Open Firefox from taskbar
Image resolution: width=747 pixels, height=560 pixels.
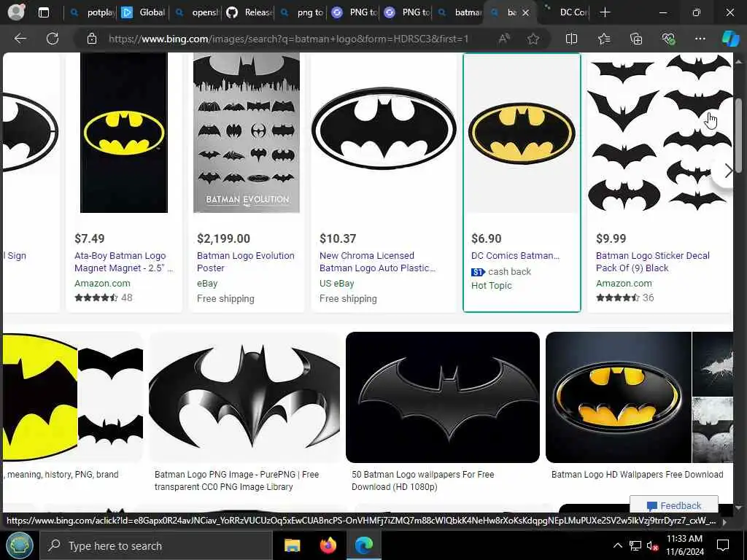click(x=328, y=545)
